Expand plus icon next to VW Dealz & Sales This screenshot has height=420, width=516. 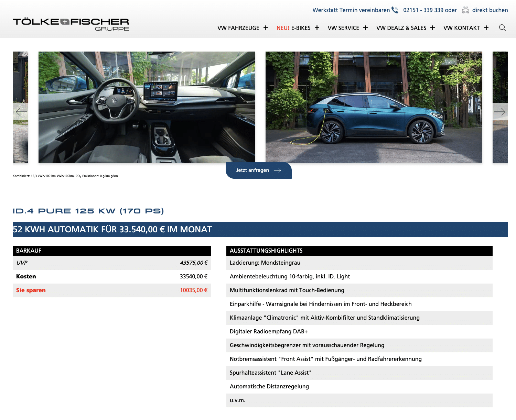[432, 28]
